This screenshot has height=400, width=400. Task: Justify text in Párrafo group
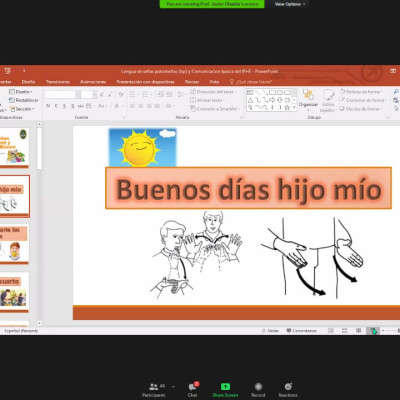[157, 106]
